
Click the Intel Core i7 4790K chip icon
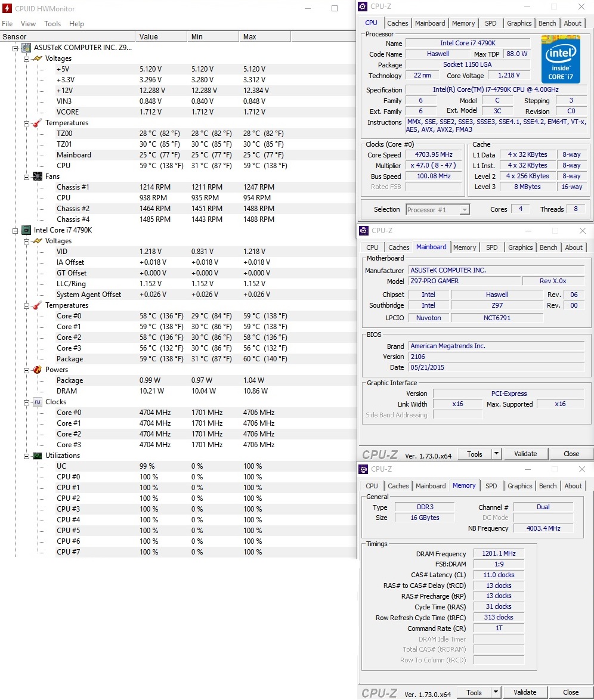pyautogui.click(x=26, y=230)
